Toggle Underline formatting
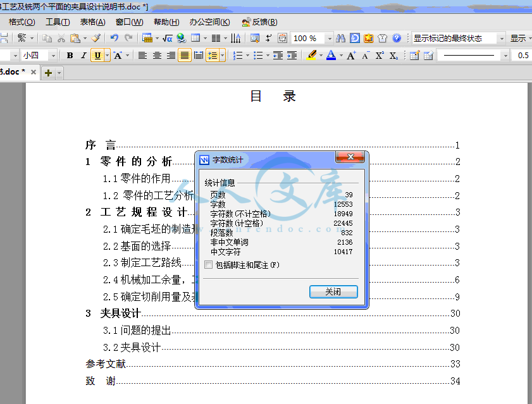The image size is (532, 404). (x=97, y=55)
